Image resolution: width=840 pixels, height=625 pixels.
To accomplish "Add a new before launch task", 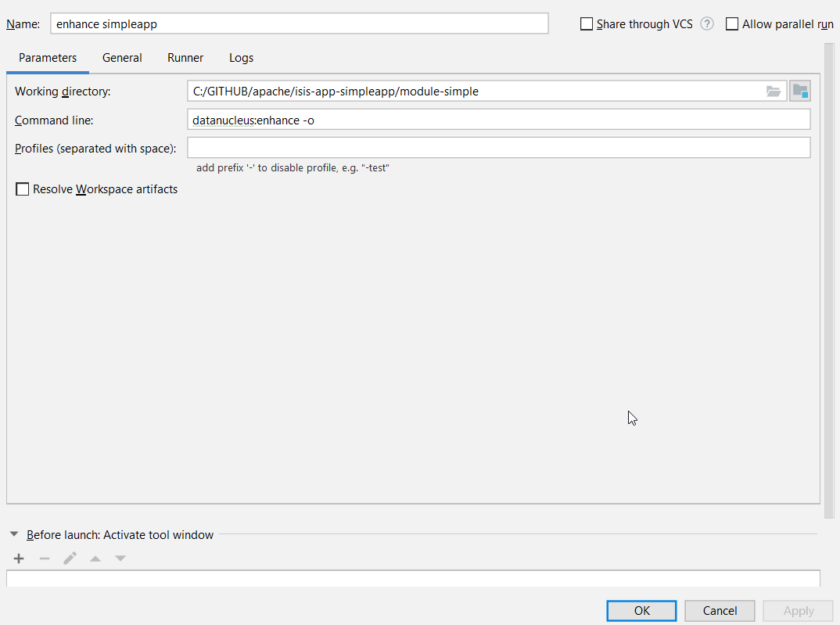I will 18,558.
